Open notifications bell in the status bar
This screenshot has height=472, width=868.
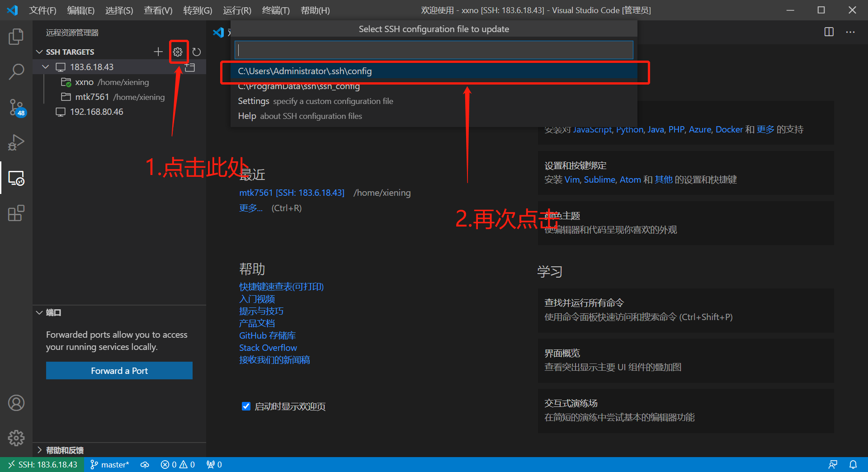[853, 464]
